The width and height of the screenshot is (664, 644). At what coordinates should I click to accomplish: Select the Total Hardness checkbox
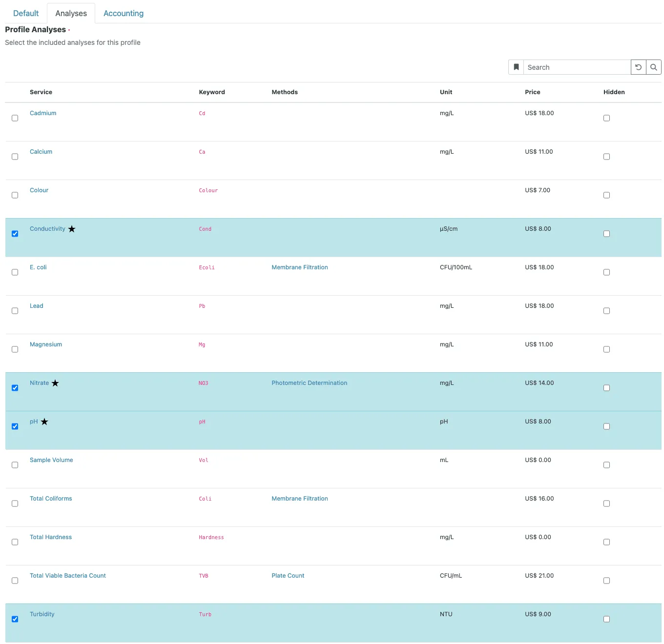(15, 542)
